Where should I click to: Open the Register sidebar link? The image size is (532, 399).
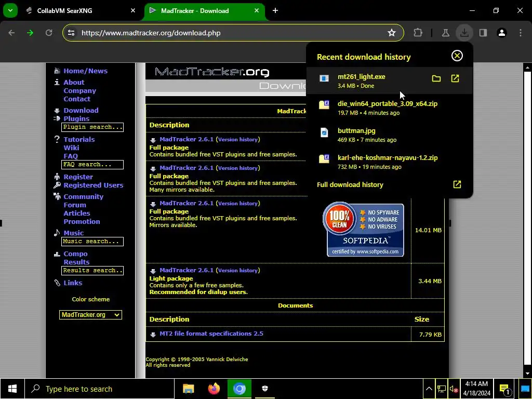78,177
